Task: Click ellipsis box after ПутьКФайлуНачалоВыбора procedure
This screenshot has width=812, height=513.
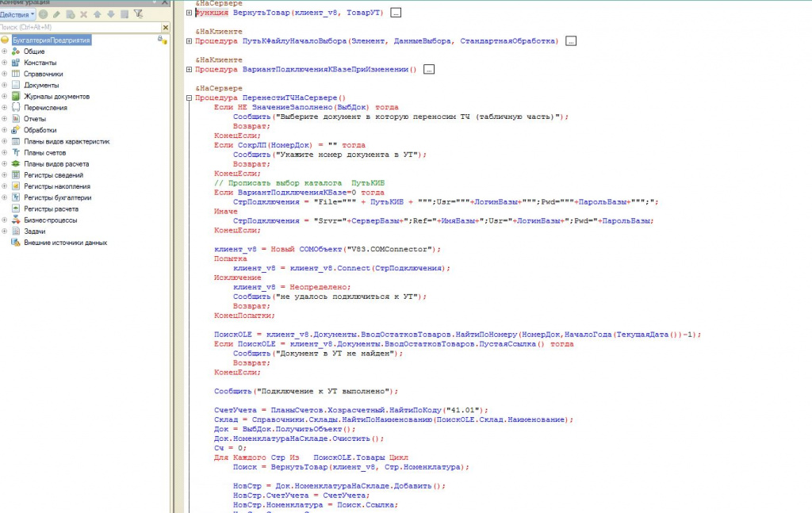Action: 571,41
